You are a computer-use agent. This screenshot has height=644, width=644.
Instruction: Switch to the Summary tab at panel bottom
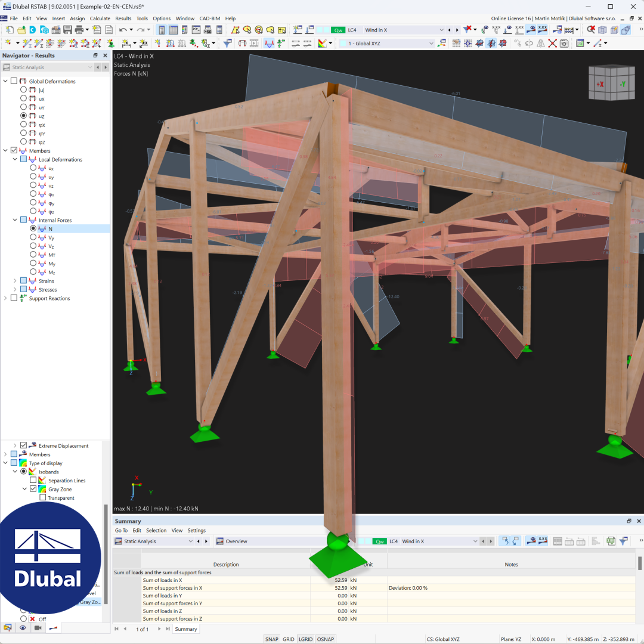pos(185,628)
